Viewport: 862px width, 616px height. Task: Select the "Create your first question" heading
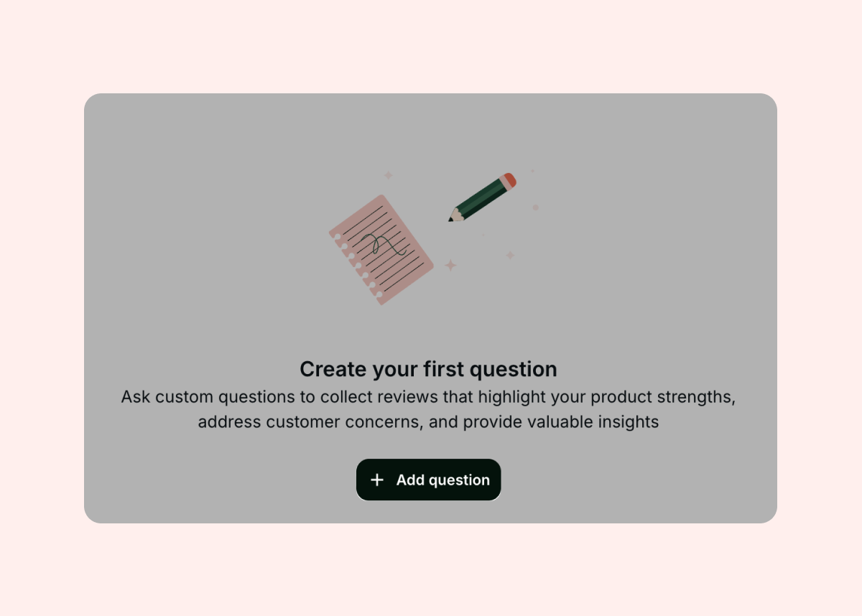[x=428, y=369]
